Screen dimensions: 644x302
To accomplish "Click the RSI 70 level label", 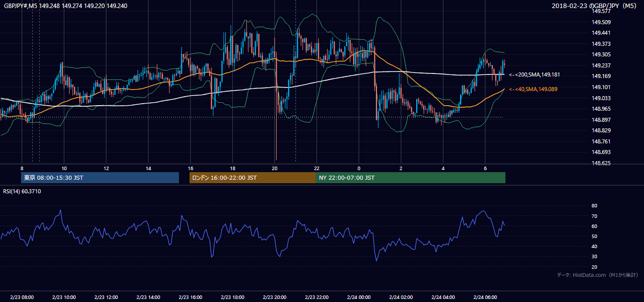I will click(x=594, y=216).
